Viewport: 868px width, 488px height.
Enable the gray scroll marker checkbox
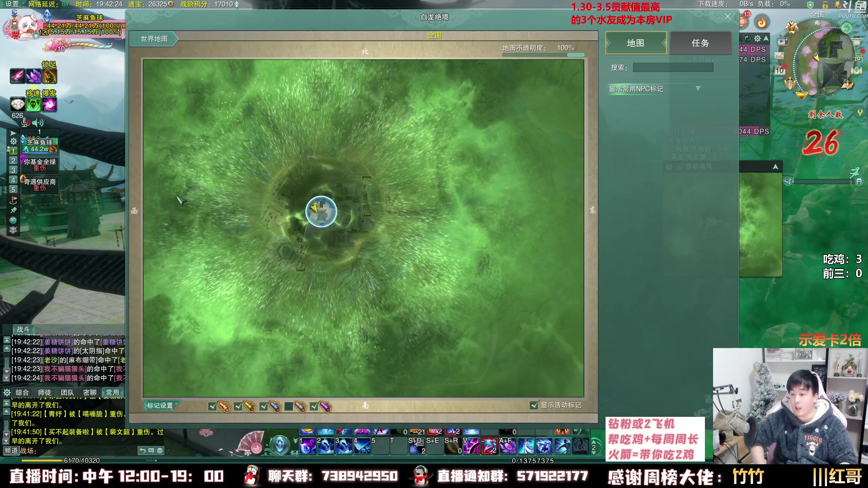(x=289, y=406)
